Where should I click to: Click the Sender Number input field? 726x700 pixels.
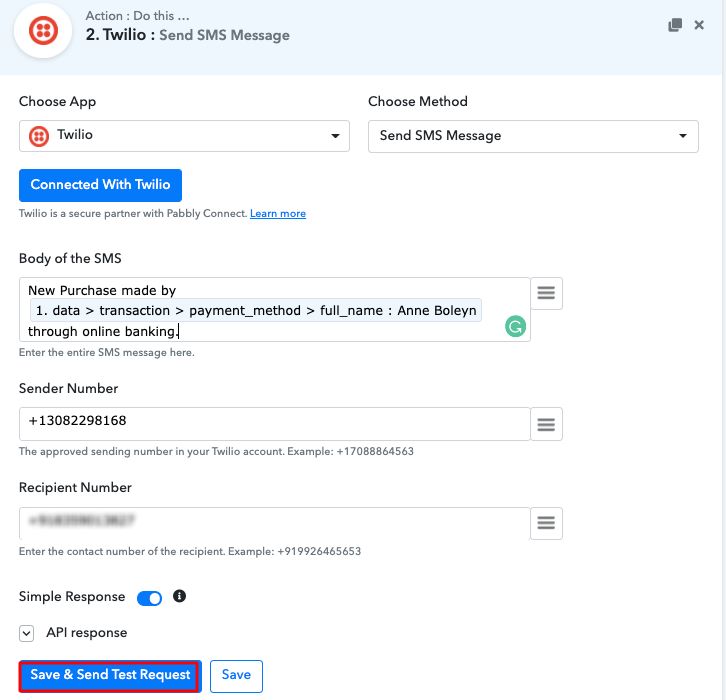274,424
